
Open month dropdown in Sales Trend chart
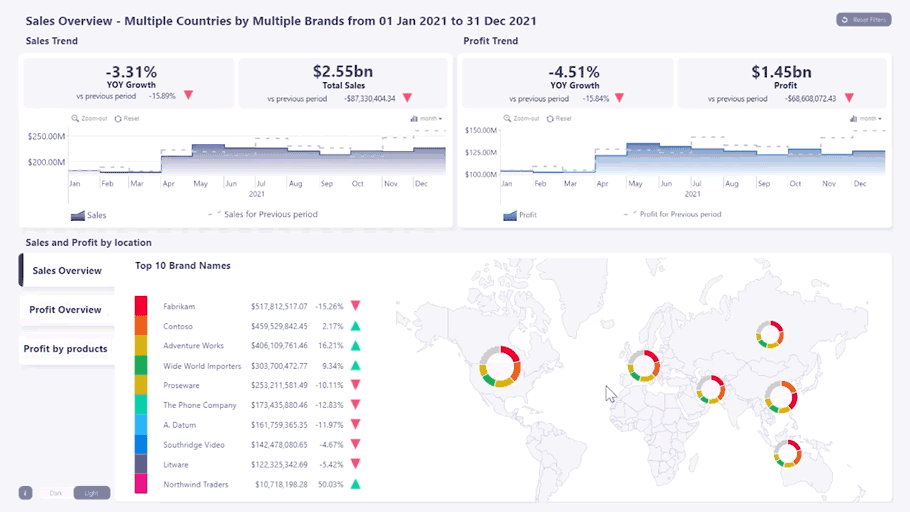(426, 118)
